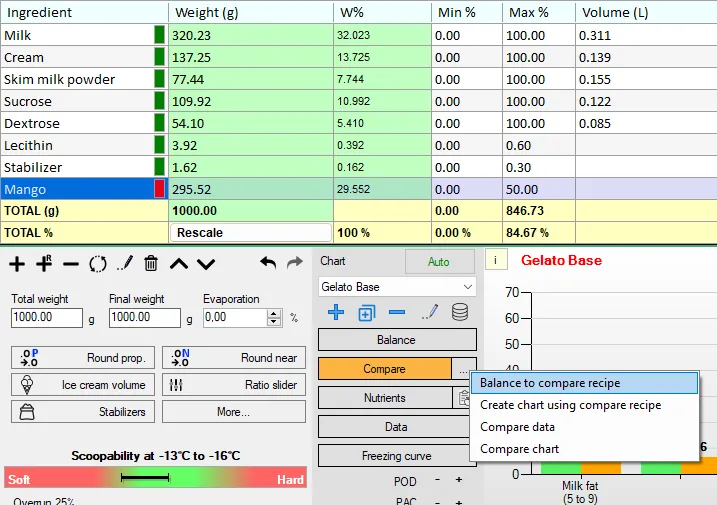Click the Stabilizers button
Viewport: 717px width, 505px height.
pos(83,412)
